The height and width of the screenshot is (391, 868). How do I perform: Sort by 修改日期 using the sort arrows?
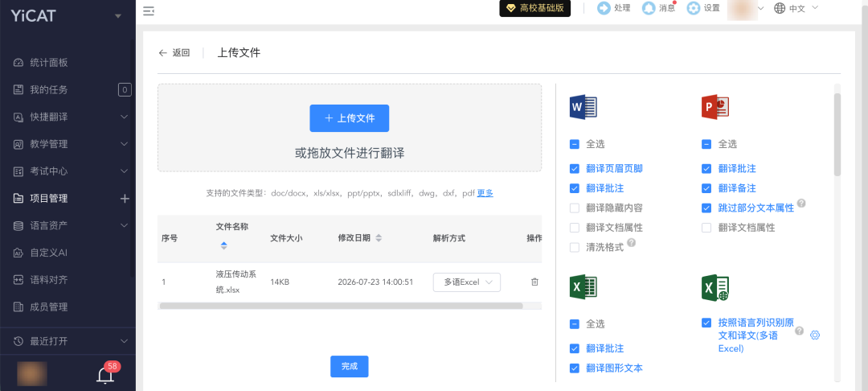pos(379,238)
